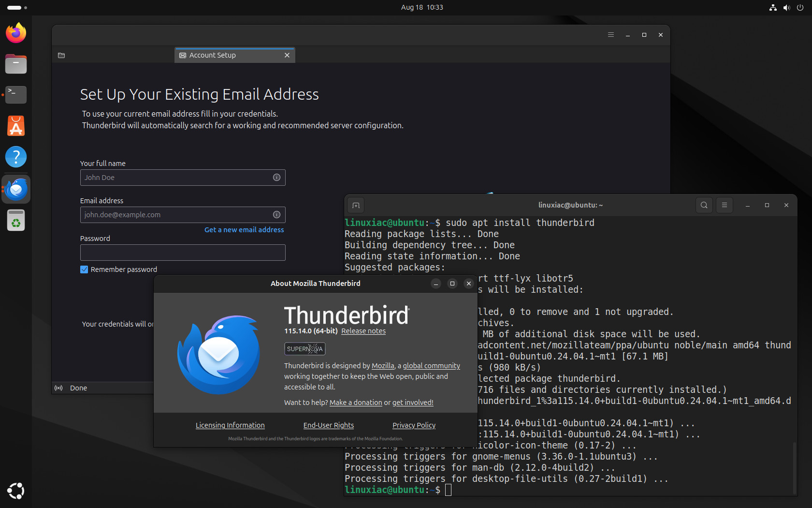The width and height of the screenshot is (812, 508).
Task: Open the Help icon in dock
Action: (x=16, y=157)
